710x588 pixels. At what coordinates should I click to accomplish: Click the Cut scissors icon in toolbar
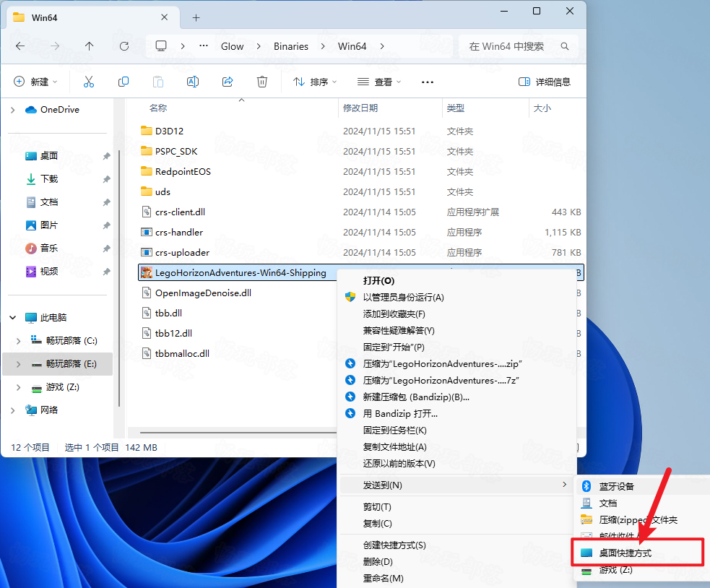pos(89,82)
